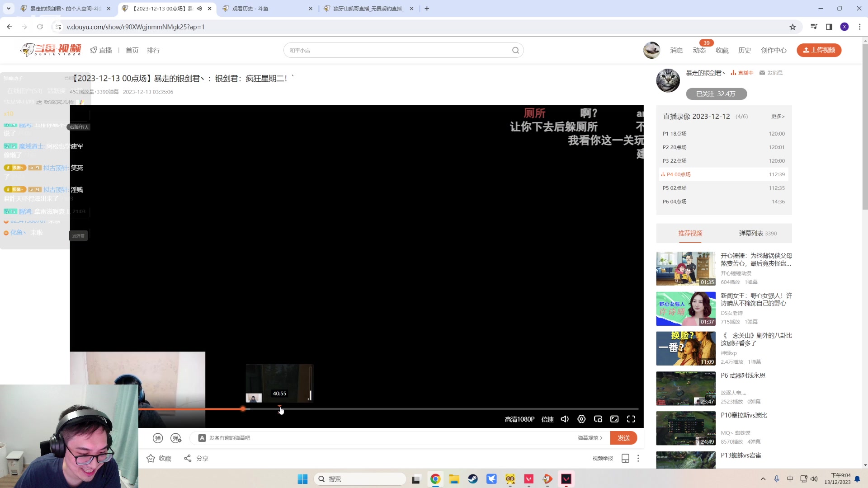Viewport: 868px width, 488px height.
Task: Open the 排行 ranking page
Action: (153, 50)
